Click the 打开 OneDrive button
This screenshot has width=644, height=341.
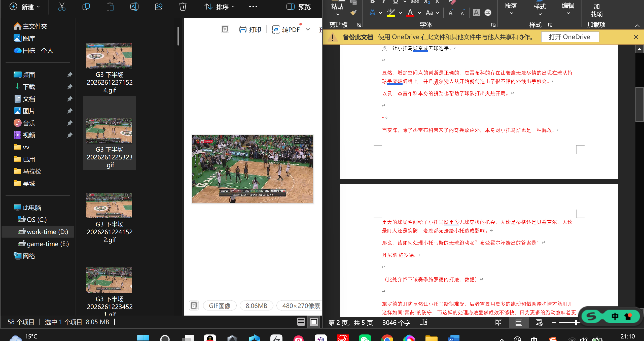pyautogui.click(x=570, y=37)
